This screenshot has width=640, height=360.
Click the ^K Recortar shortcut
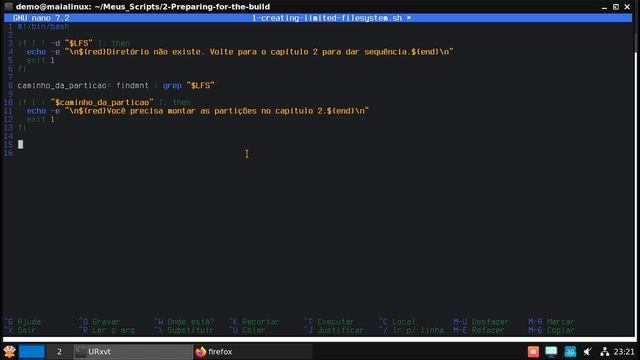tap(254, 322)
